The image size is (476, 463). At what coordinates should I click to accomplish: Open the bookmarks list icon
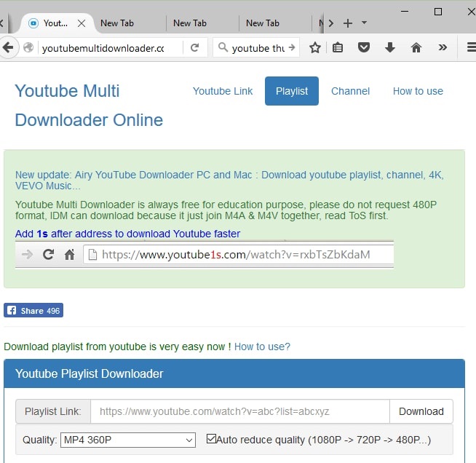pos(338,47)
